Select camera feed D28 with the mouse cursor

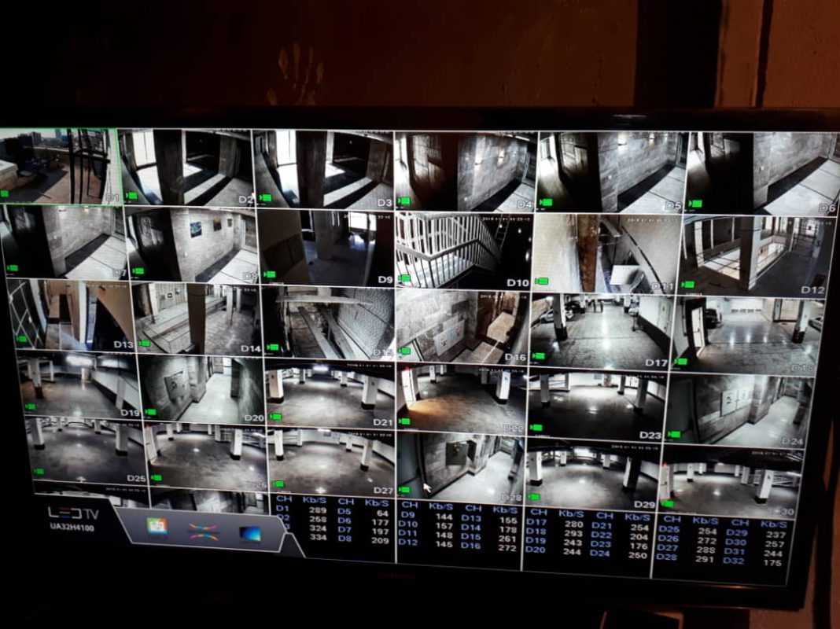(x=460, y=468)
